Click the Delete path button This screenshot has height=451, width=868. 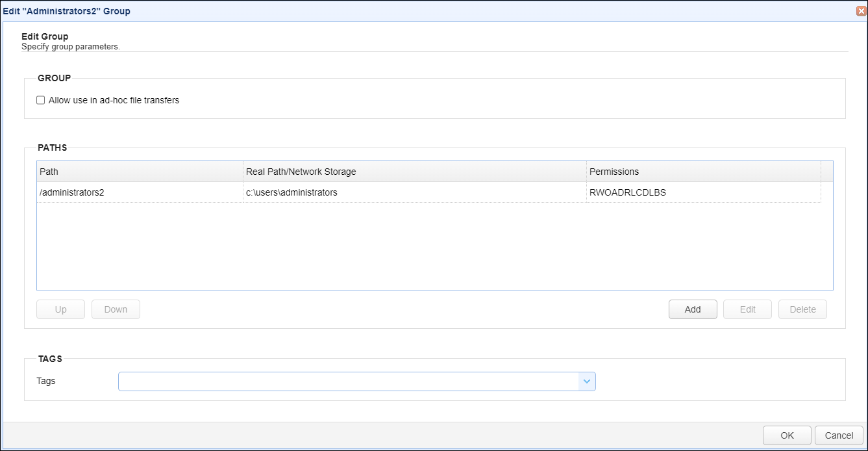click(802, 309)
